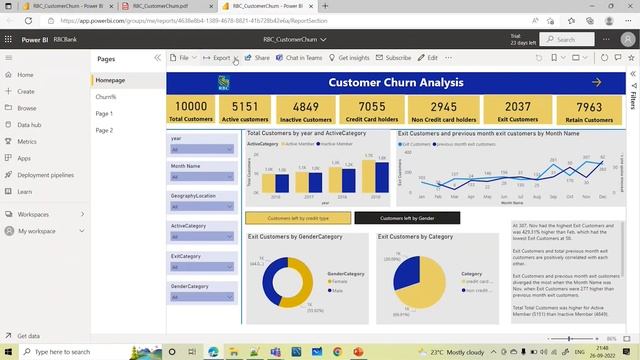The image size is (640, 360).
Task: Click Customers left by Gender button
Action: (407, 218)
